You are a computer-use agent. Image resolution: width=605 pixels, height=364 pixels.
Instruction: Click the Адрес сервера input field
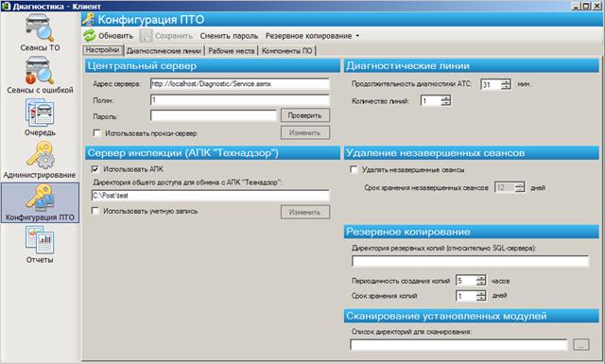240,84
